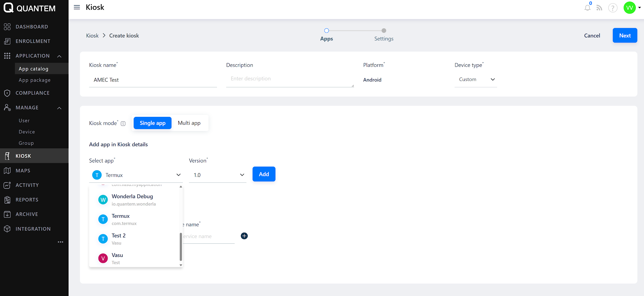Click the plus icon beside service name
Viewport: 644px width, 296px height.
[244, 236]
